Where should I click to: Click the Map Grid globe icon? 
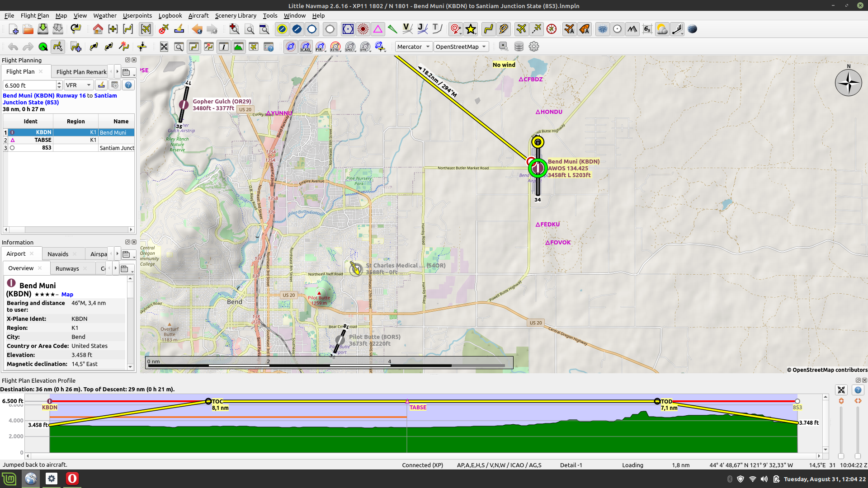pyautogui.click(x=602, y=29)
